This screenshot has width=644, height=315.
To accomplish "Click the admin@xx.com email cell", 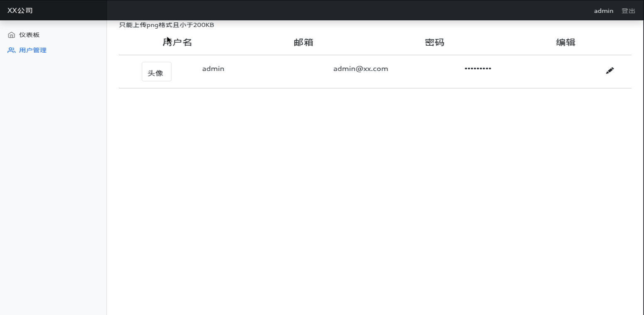I will tap(360, 69).
